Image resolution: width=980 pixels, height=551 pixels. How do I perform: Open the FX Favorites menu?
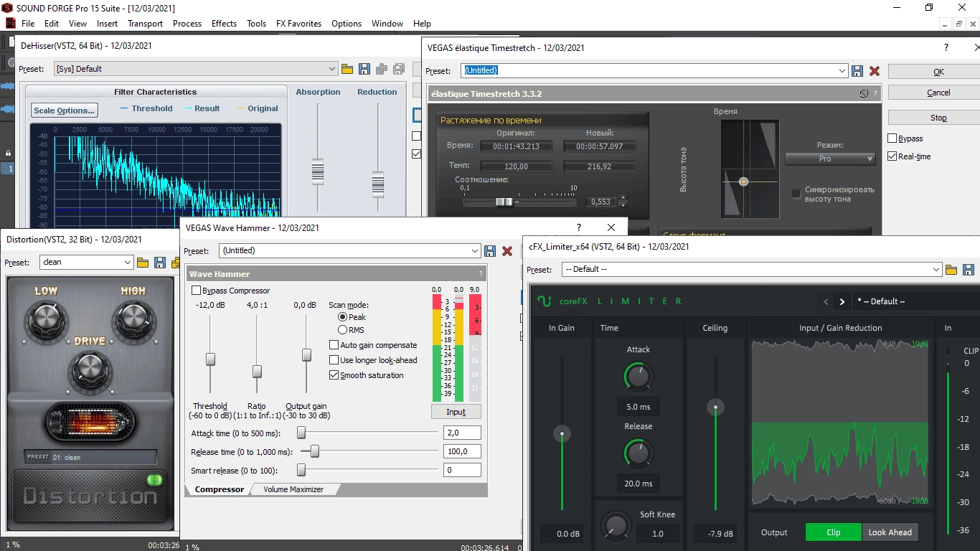tap(298, 24)
